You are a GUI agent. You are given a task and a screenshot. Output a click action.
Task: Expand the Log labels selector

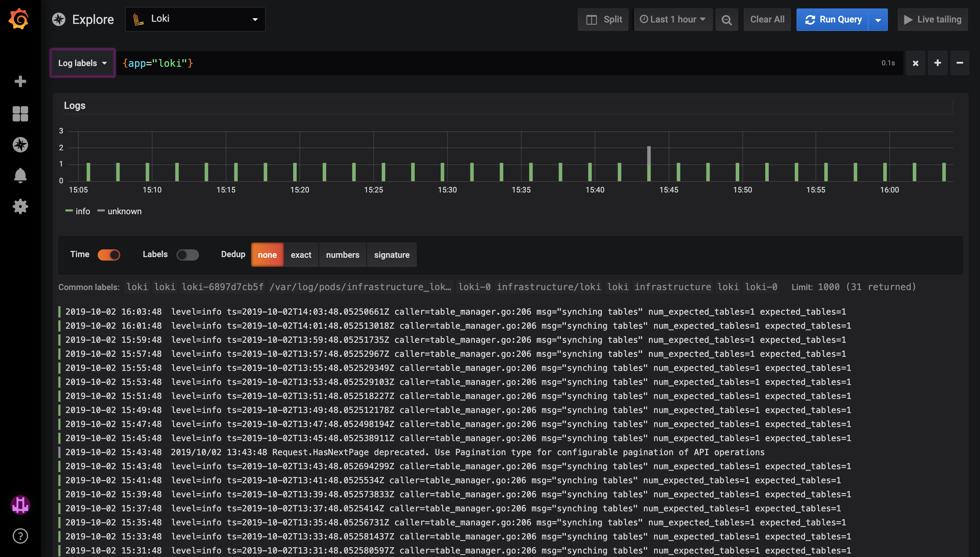tap(82, 63)
